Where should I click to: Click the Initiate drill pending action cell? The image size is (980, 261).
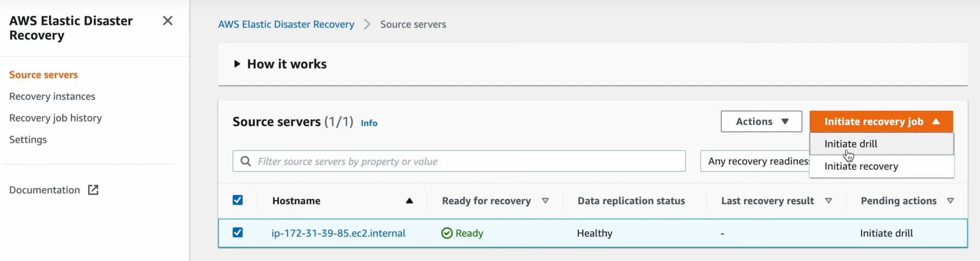[x=886, y=233]
